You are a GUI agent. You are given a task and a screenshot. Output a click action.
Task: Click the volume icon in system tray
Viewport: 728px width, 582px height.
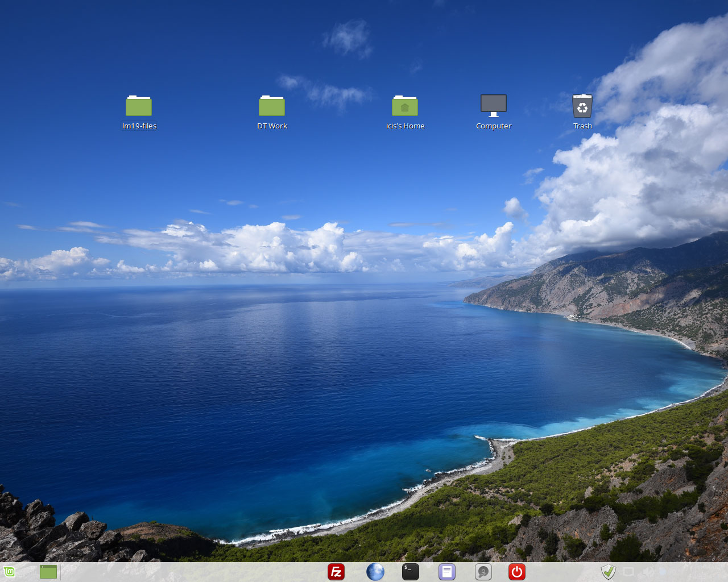click(x=647, y=572)
